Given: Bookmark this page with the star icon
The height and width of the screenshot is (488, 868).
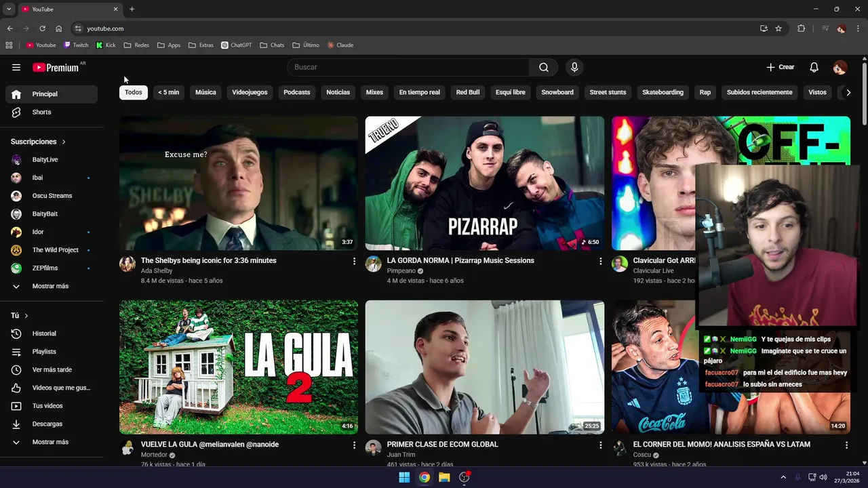Looking at the screenshot, I should tap(778, 28).
